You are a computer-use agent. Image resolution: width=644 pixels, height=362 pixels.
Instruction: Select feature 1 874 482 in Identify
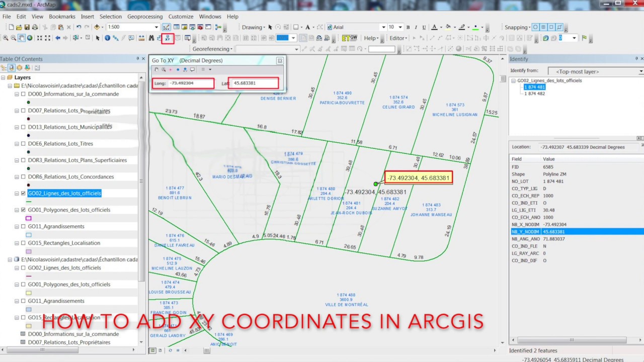[x=534, y=94]
